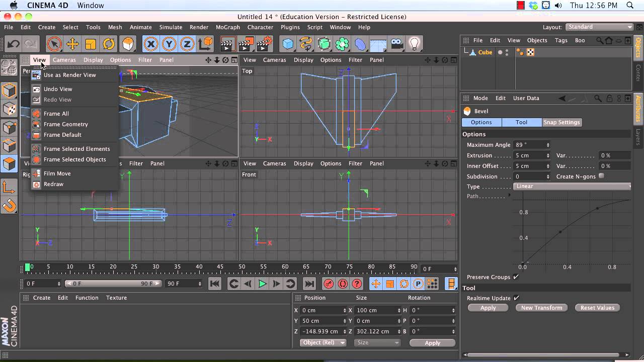
Task: Select Texture mode icon in left toolbar
Action: (9, 109)
